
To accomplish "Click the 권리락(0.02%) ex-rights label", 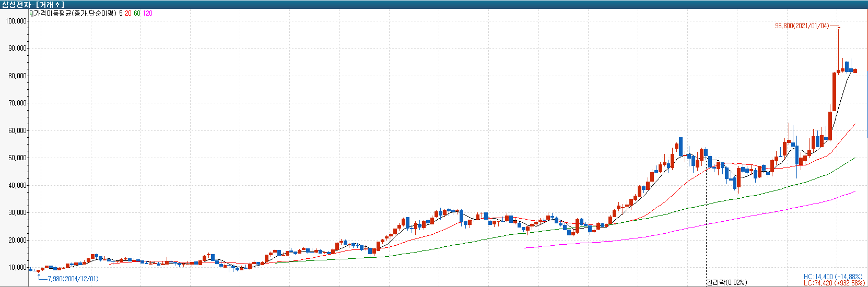I will point(726,282).
